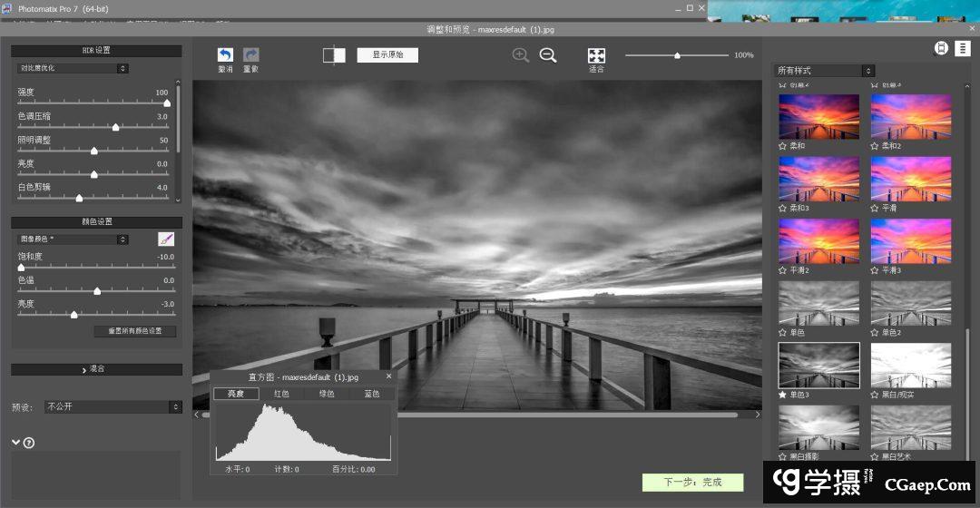Open the 对比度优化 HDR method dropdown
This screenshot has height=508, width=980.
[x=73, y=68]
